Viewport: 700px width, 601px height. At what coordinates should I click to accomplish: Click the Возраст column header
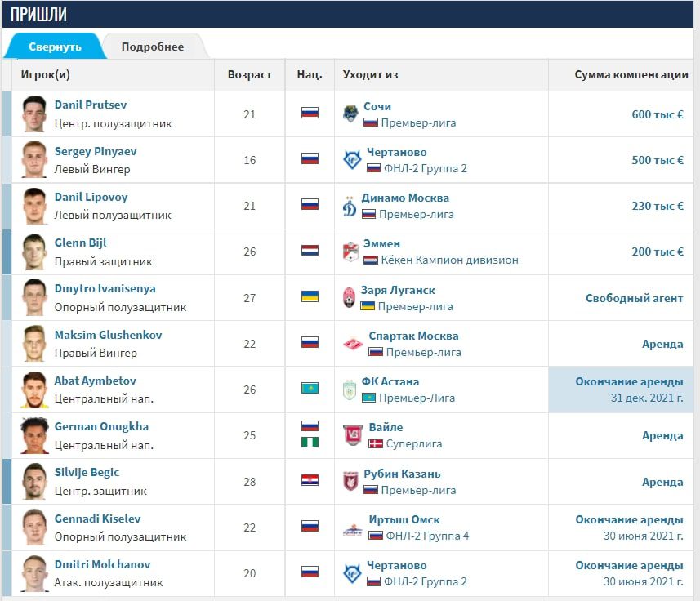pos(250,74)
